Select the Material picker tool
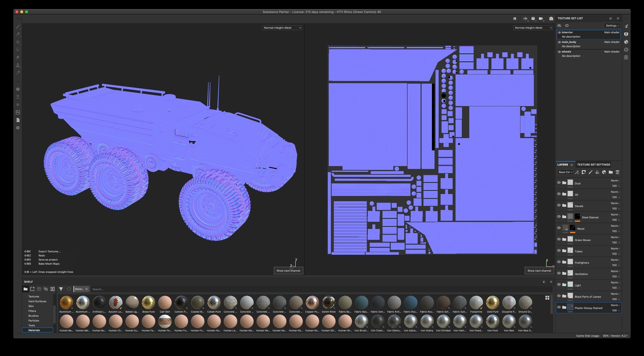 coord(18,73)
